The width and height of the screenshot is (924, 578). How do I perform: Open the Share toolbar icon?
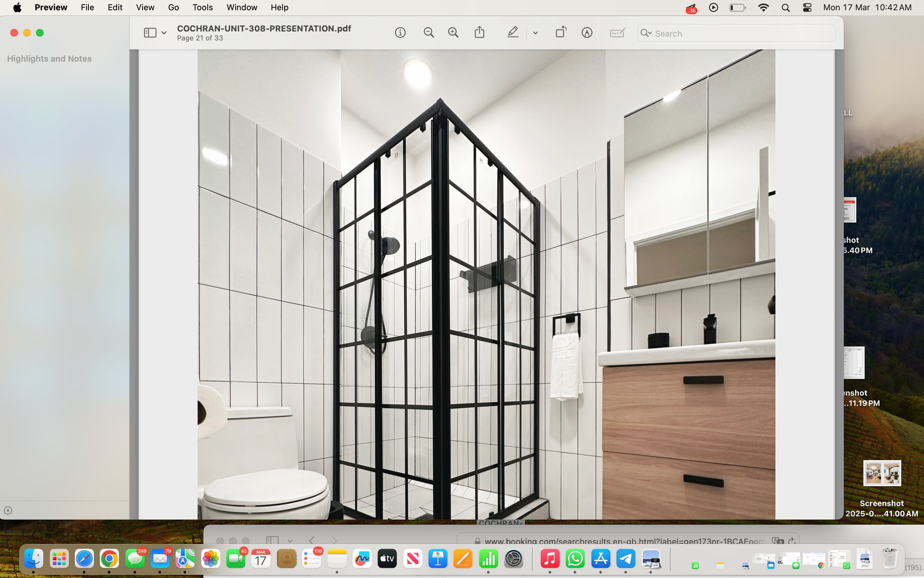tap(480, 33)
